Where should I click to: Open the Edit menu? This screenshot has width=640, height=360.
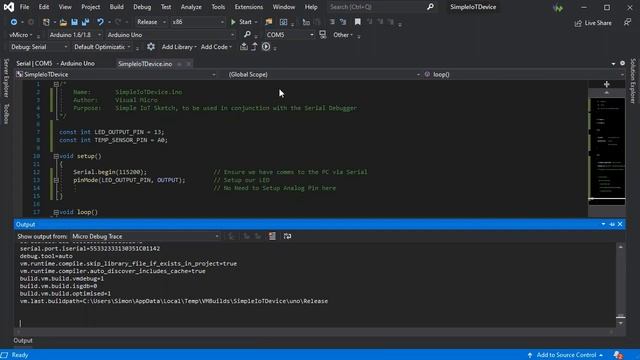pyautogui.click(x=44, y=7)
